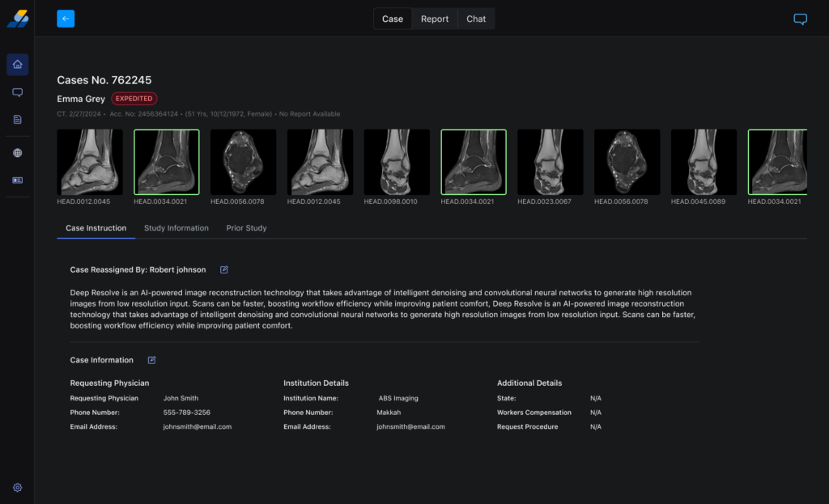Click edit icon next to Case Information
829x504 pixels.
(151, 360)
